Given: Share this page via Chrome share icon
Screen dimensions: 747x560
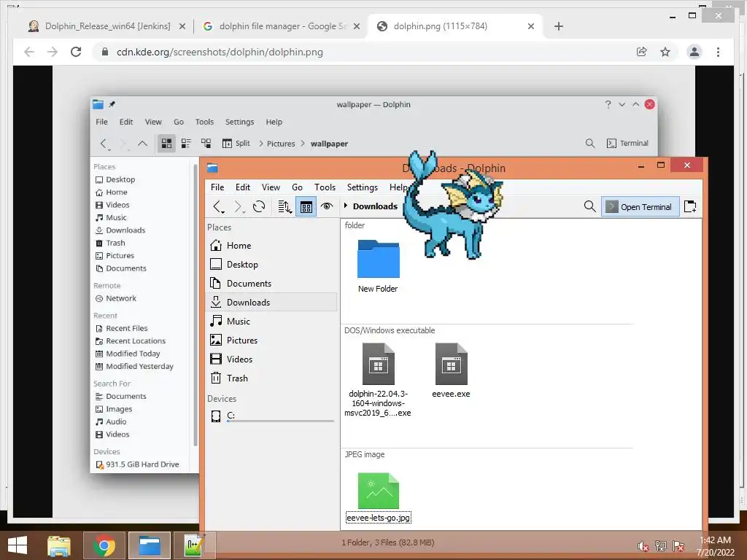Looking at the screenshot, I should point(642,52).
